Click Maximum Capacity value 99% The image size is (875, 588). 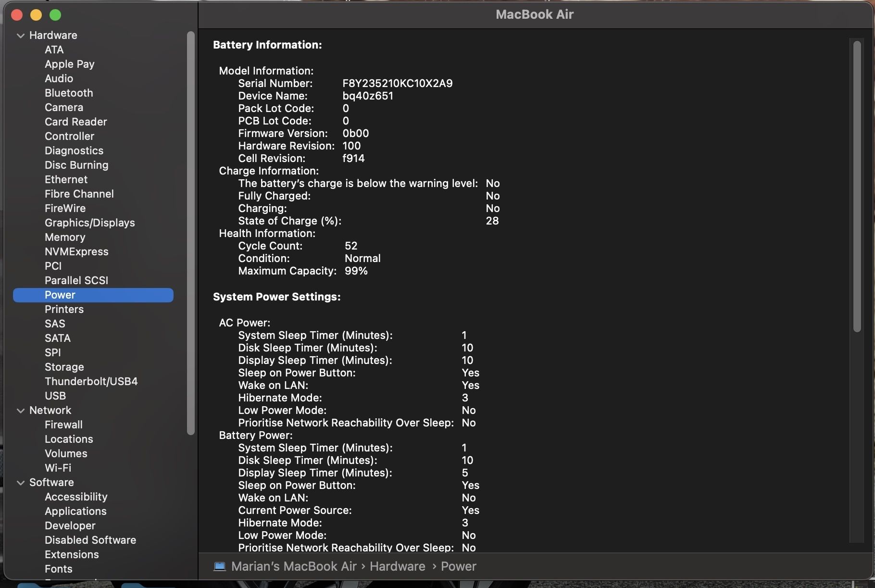(356, 271)
